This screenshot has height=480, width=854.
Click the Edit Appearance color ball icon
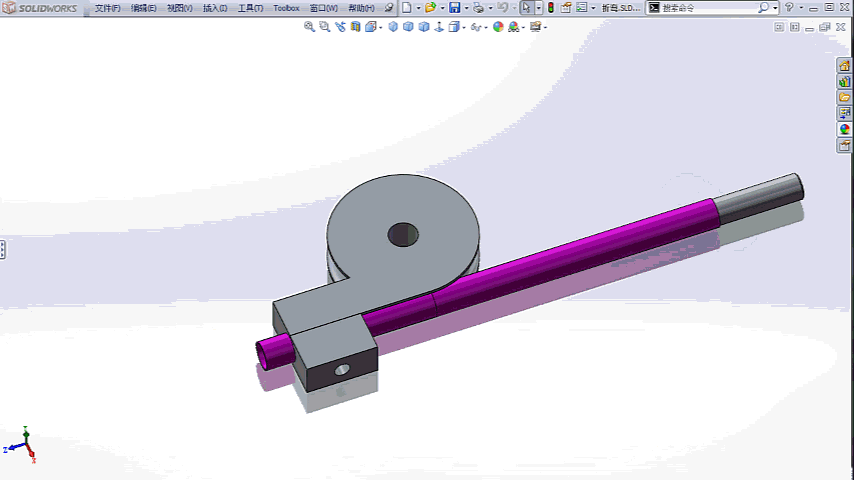pyautogui.click(x=498, y=27)
